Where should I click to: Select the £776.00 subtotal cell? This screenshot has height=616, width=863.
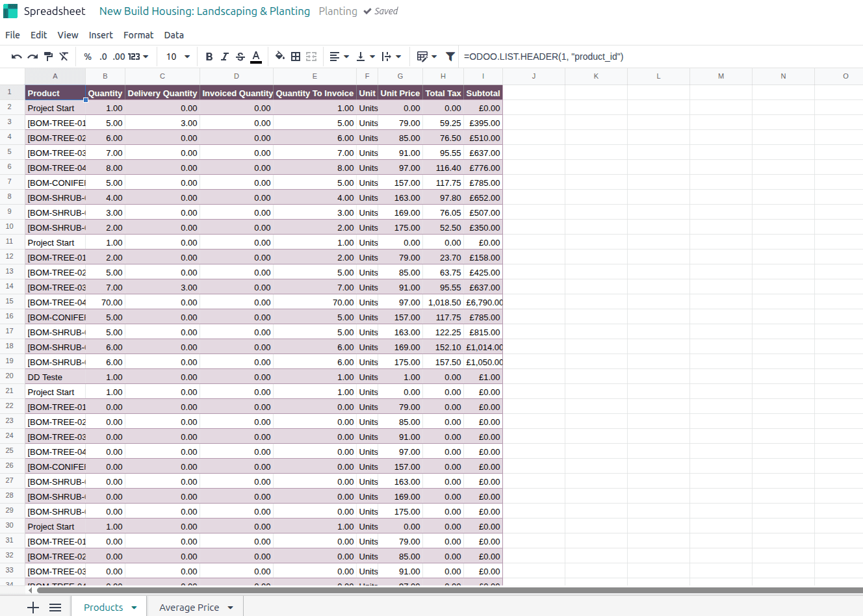click(x=483, y=168)
